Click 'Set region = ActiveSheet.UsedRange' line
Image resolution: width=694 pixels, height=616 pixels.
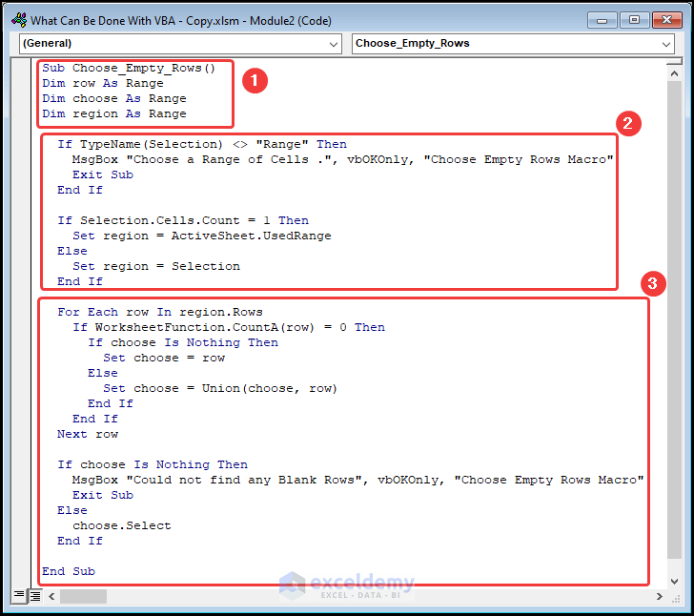click(202, 236)
